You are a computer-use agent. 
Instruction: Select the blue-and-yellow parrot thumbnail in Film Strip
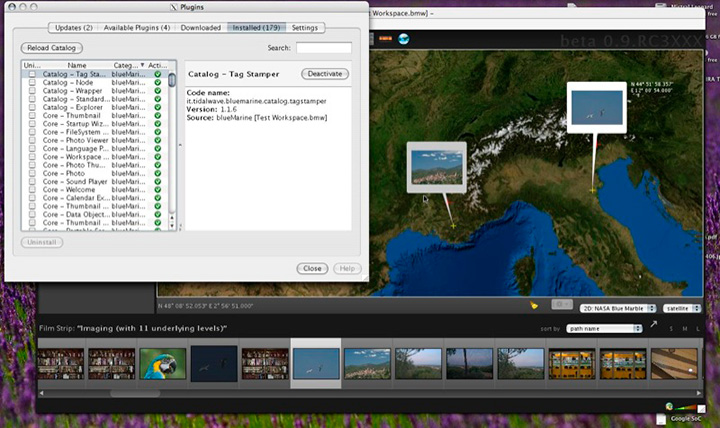pyautogui.click(x=163, y=363)
